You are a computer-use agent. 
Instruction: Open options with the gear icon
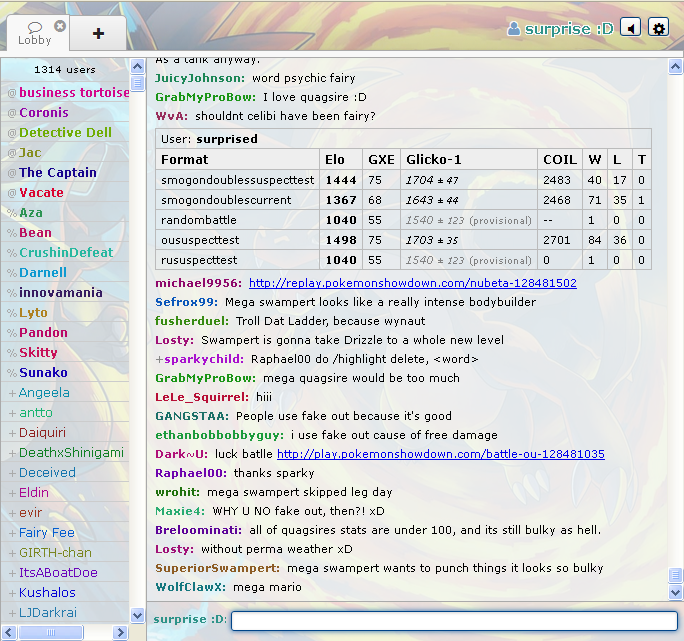658,28
